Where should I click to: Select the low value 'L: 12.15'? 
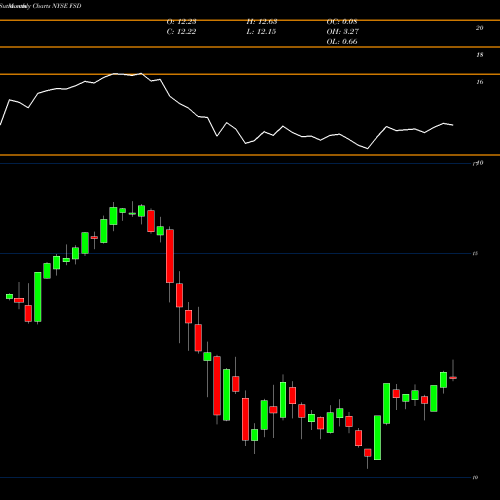[x=261, y=32]
